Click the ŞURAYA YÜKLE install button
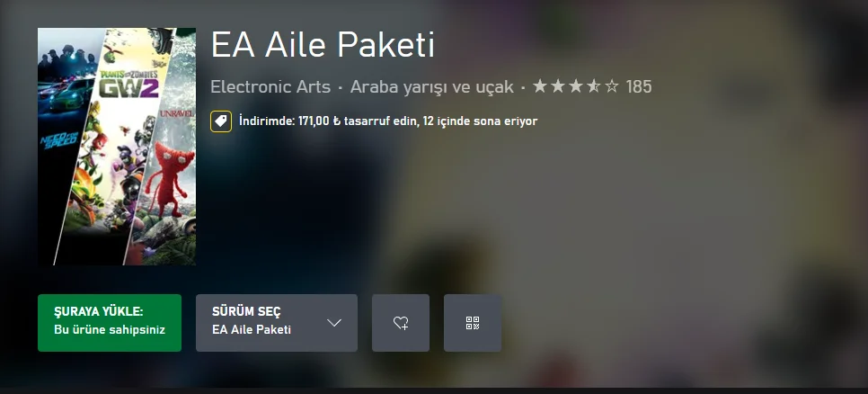Screen dimensions: 868x394 pyautogui.click(x=109, y=323)
